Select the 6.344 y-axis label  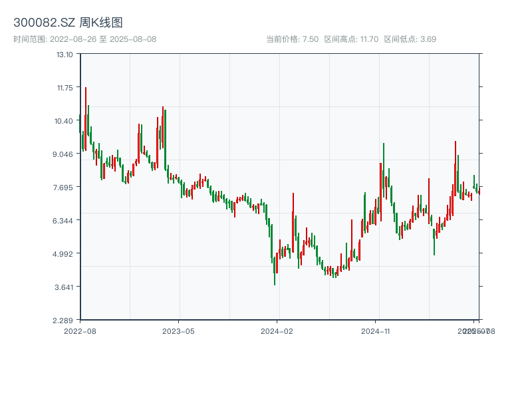[x=64, y=221]
